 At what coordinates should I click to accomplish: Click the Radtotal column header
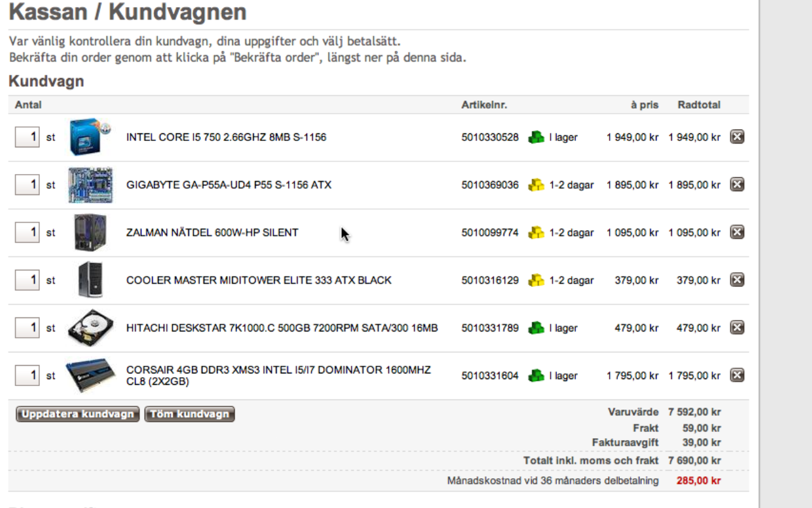tap(699, 105)
